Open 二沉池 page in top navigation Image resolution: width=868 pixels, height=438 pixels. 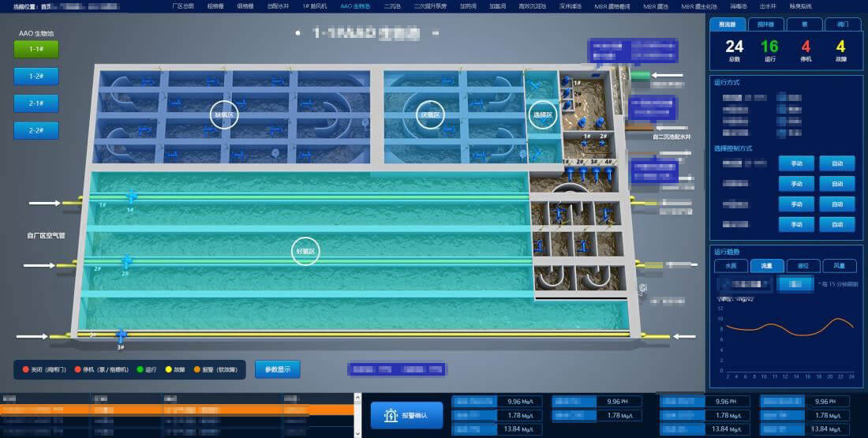(392, 6)
